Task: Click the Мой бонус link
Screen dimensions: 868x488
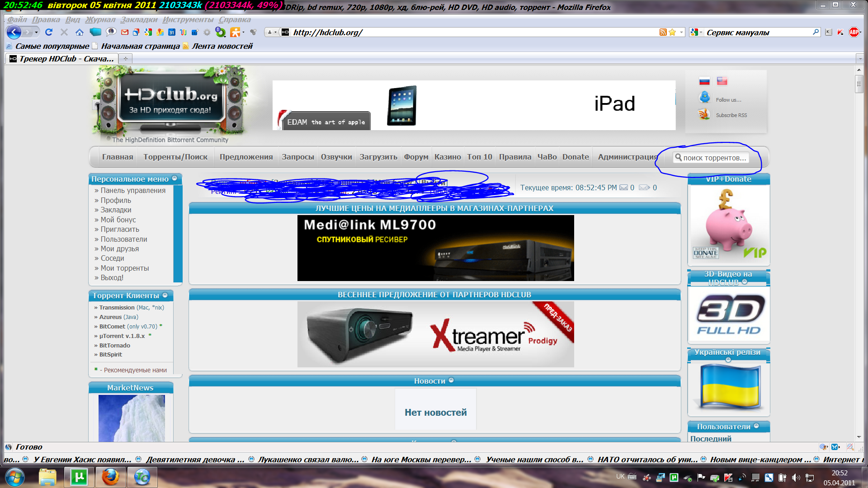Action: (118, 220)
